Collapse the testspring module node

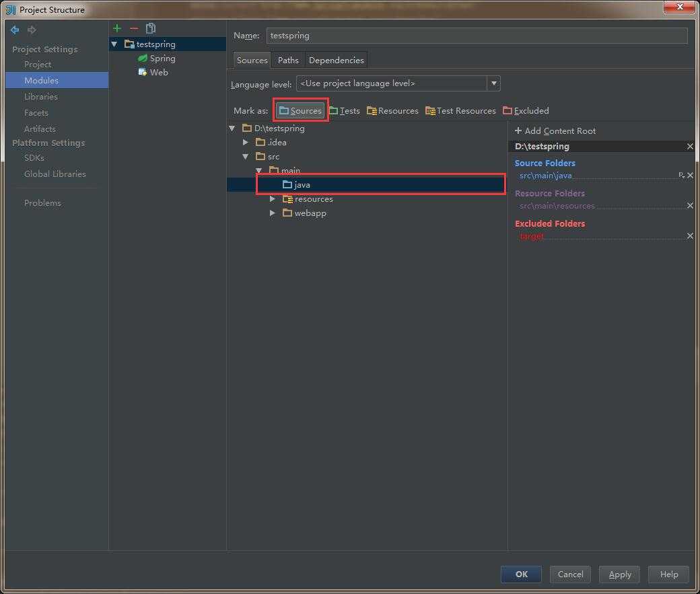pyautogui.click(x=114, y=44)
